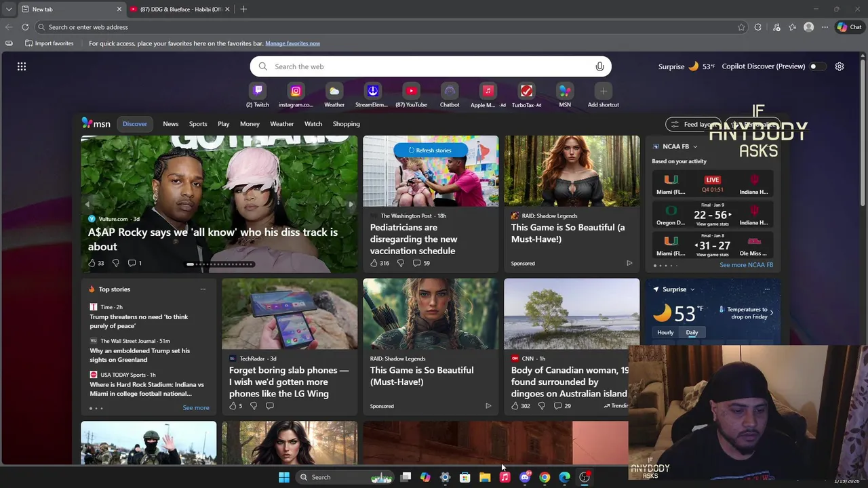Open the Twitch shortcut tile
The width and height of the screenshot is (868, 488).
click(258, 91)
